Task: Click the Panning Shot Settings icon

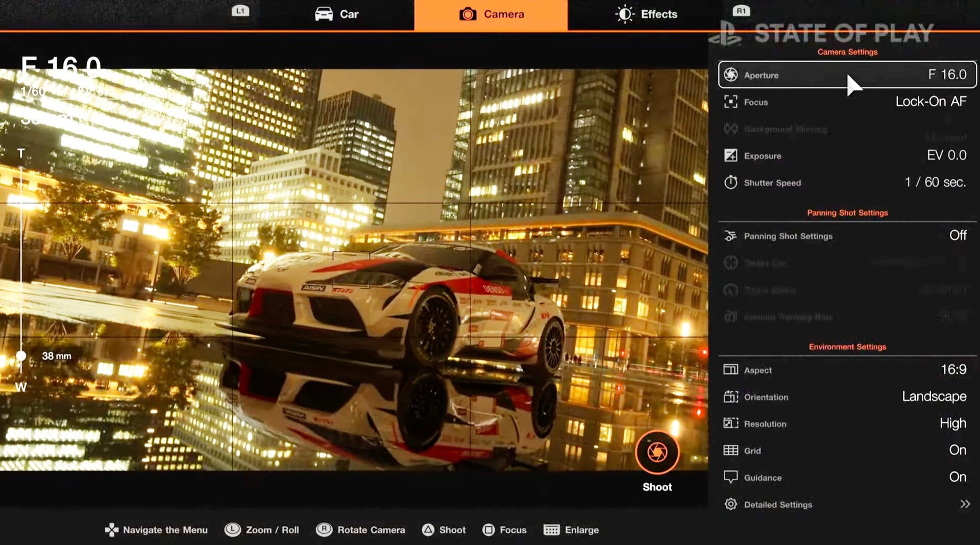Action: tap(731, 236)
